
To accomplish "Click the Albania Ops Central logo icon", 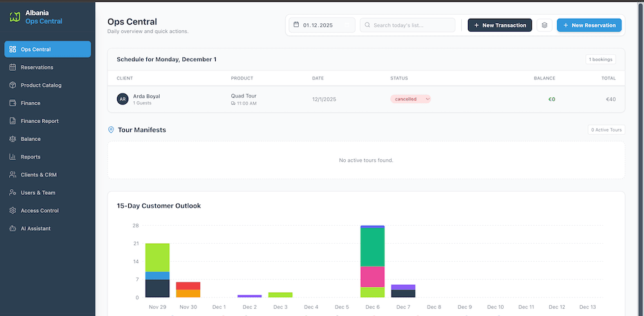I will pos(15,17).
